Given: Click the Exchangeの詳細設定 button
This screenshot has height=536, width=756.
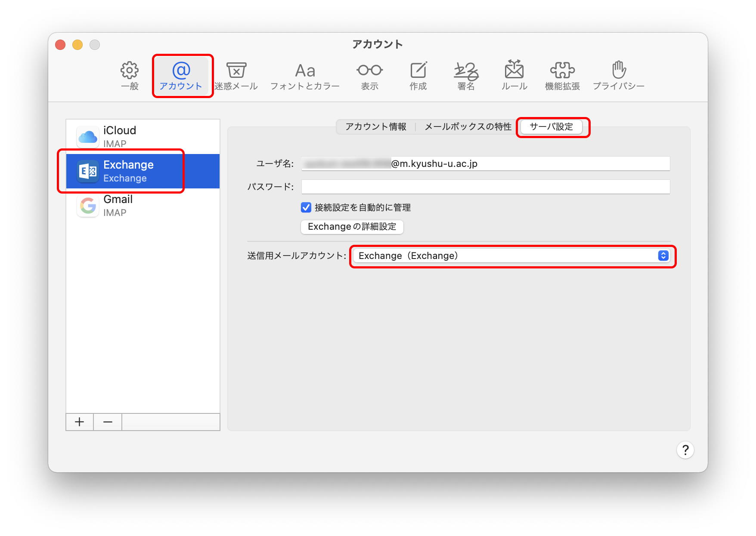Looking at the screenshot, I should (352, 227).
